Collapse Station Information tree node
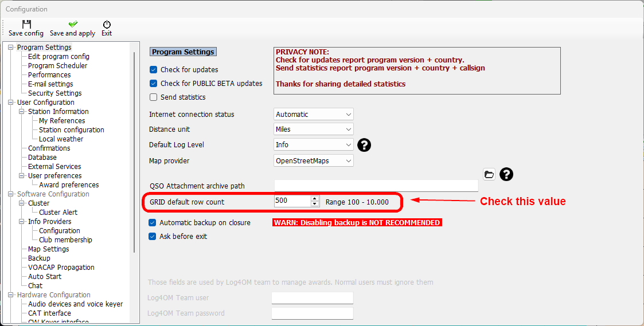This screenshot has height=326, width=644. 22,111
